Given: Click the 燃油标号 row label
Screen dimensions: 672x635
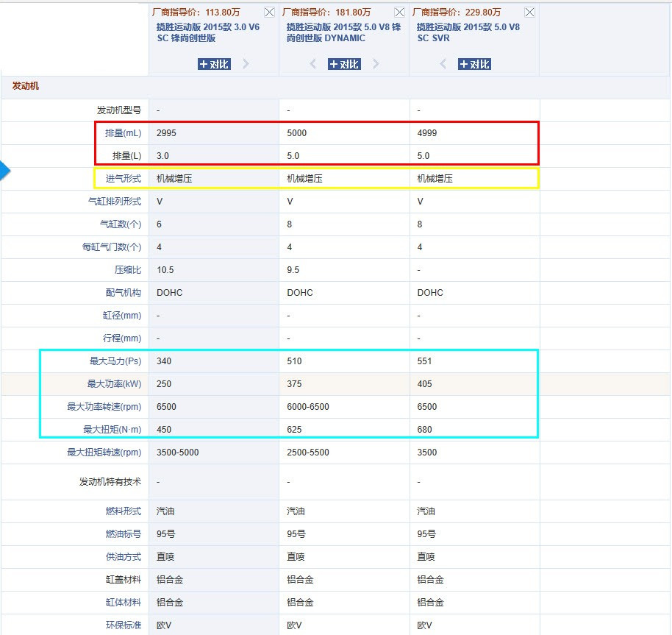Looking at the screenshot, I should point(124,533).
